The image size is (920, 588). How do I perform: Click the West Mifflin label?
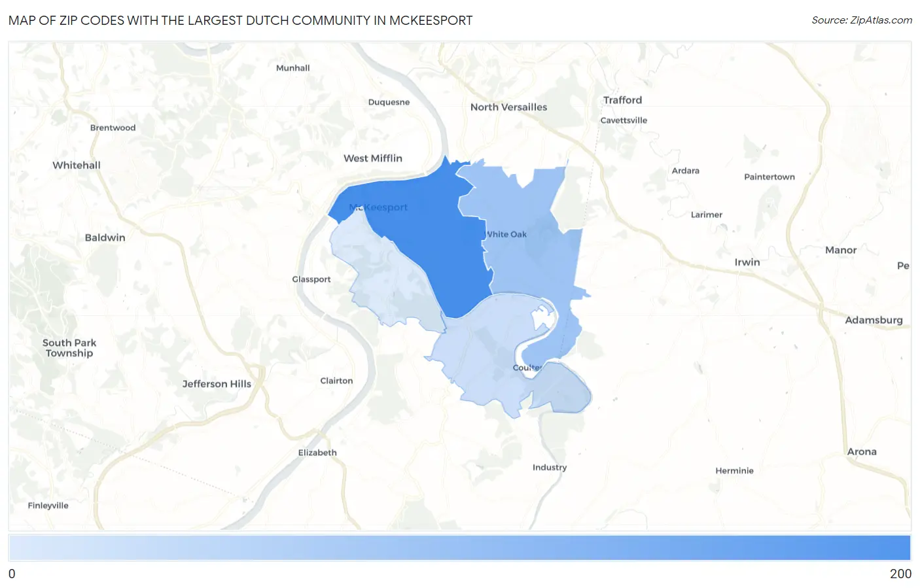[373, 158]
